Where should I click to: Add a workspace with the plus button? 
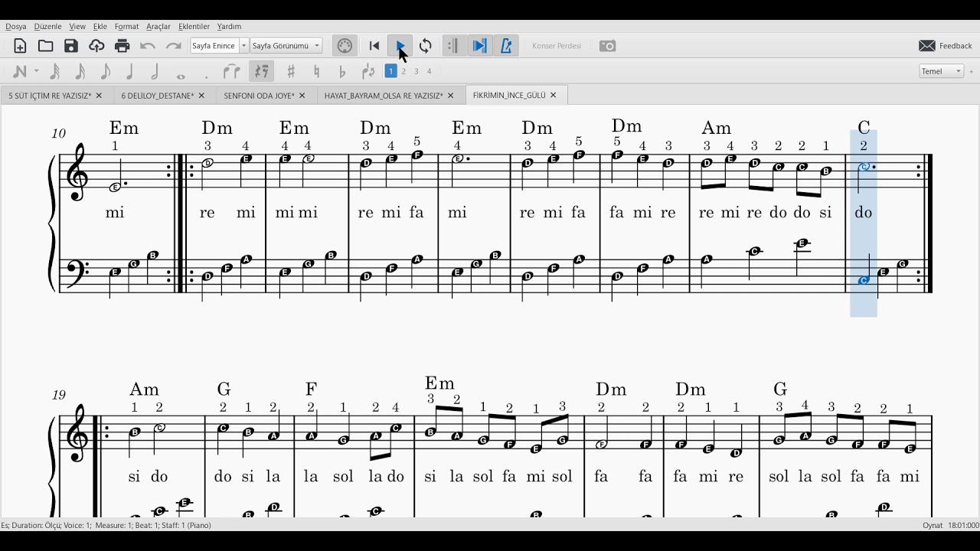pos(972,71)
